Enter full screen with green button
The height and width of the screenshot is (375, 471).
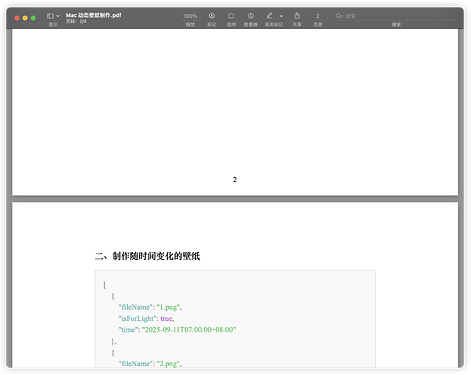coord(33,18)
